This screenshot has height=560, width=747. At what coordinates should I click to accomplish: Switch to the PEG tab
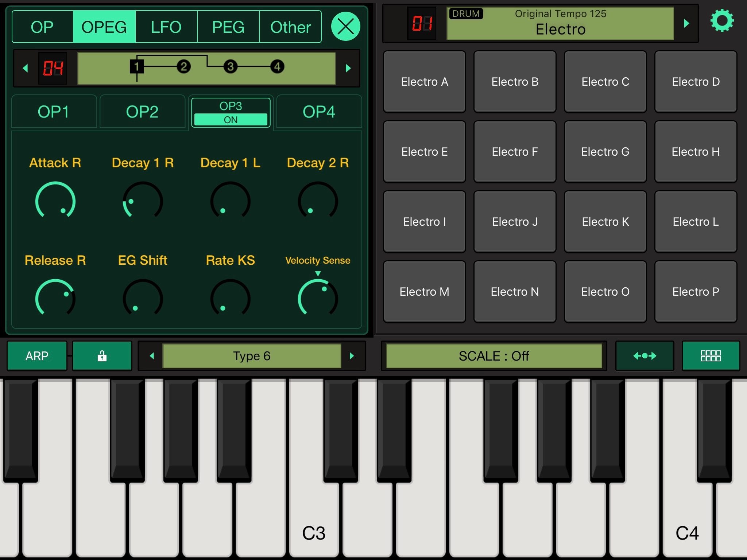(x=228, y=26)
